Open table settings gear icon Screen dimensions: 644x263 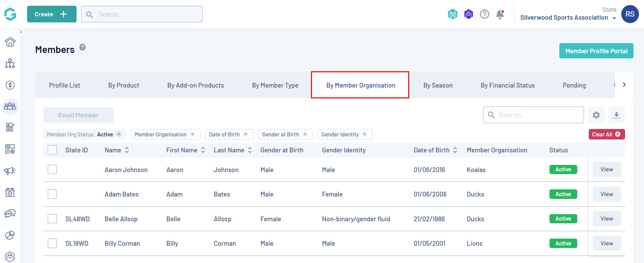(596, 115)
